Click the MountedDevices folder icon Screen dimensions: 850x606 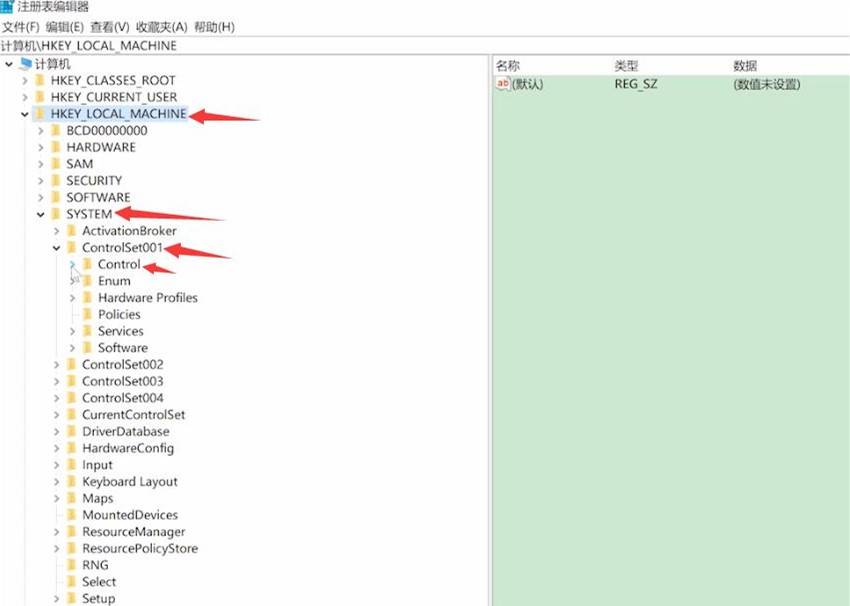tap(71, 515)
